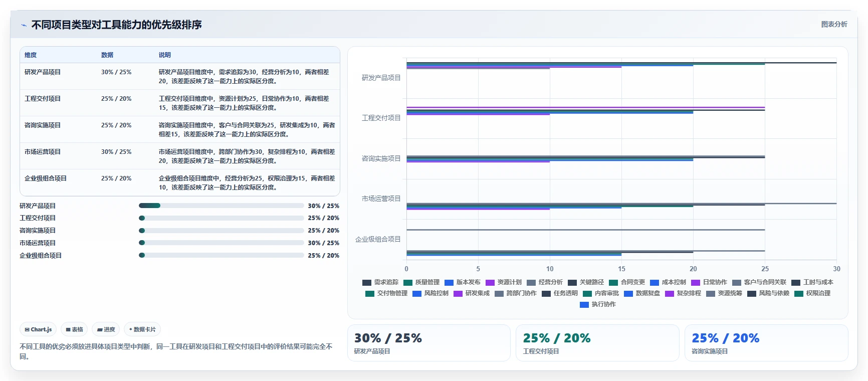
Task: Click the 企业级组合项目 progress bar
Action: [222, 255]
